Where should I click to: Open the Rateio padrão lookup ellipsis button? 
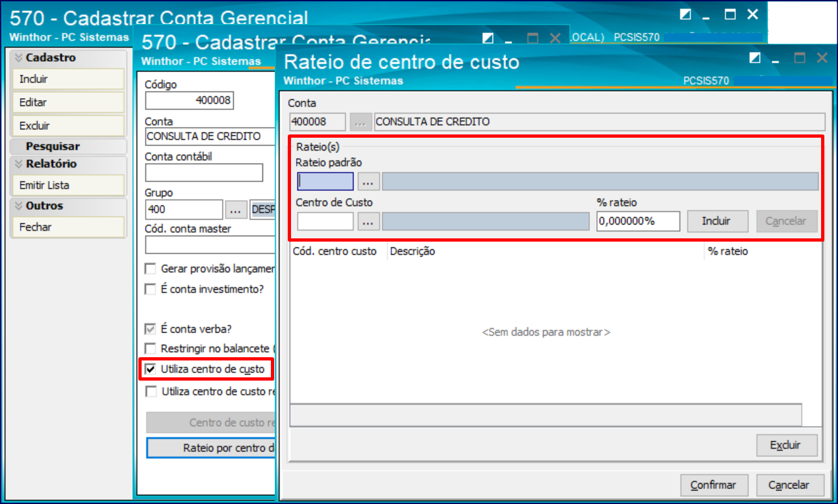click(x=368, y=181)
